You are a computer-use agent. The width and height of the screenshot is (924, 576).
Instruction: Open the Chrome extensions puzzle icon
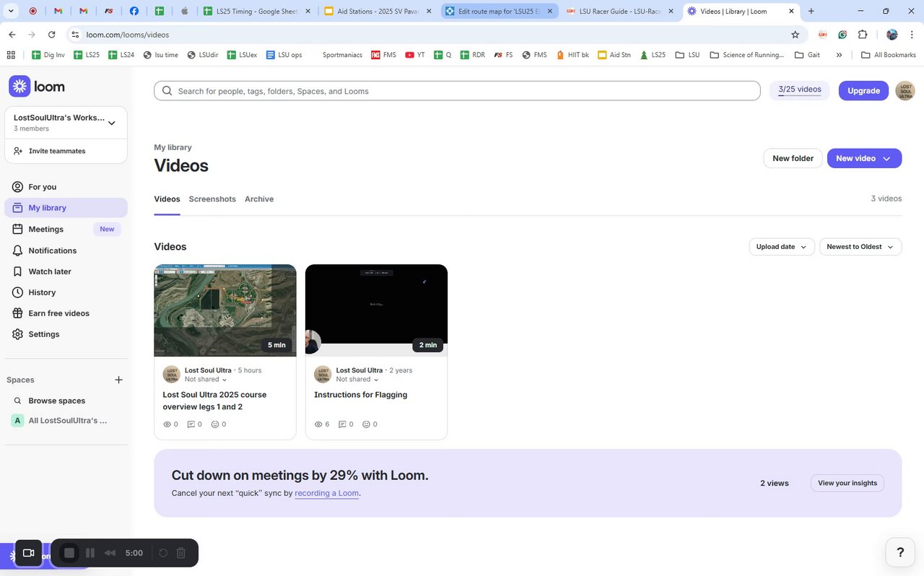863,35
